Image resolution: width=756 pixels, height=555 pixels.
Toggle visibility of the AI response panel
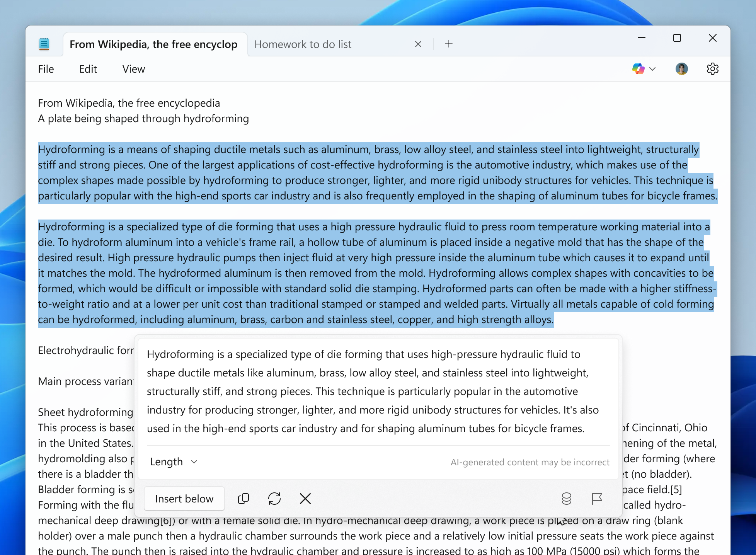point(305,498)
